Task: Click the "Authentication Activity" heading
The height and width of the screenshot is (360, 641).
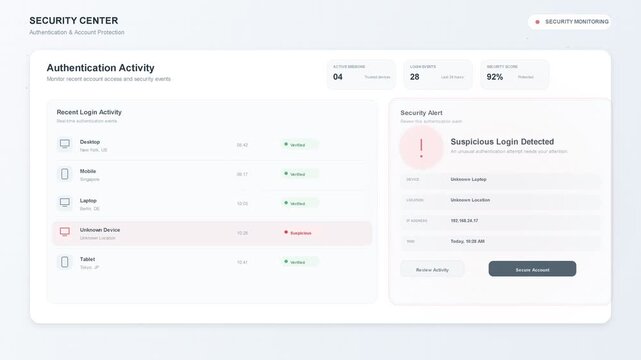Action: tap(101, 68)
